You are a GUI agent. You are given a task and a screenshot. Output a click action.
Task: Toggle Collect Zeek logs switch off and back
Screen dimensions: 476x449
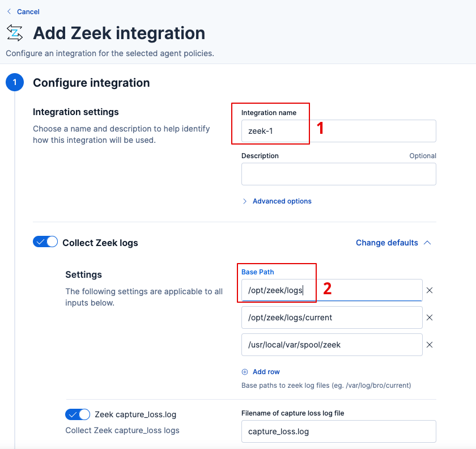pyautogui.click(x=45, y=242)
